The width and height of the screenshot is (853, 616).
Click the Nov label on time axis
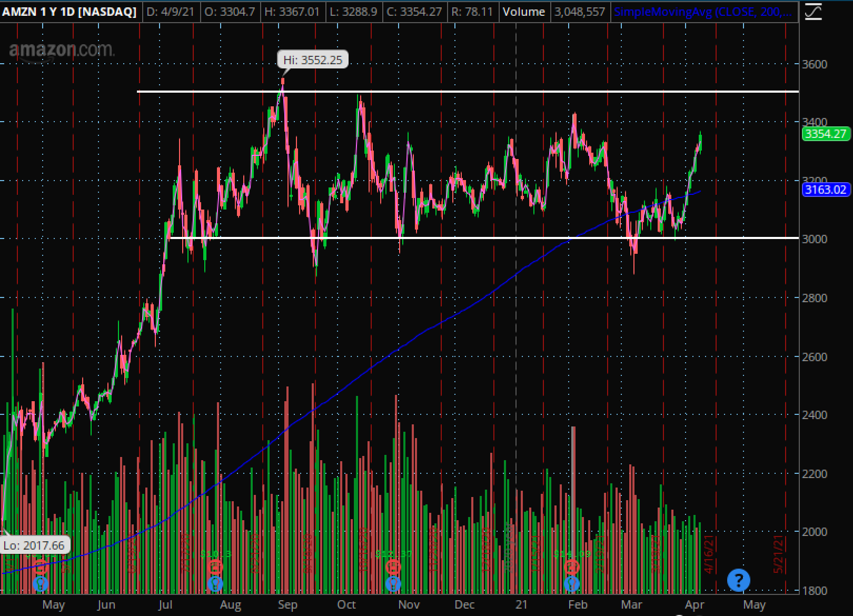click(x=409, y=605)
